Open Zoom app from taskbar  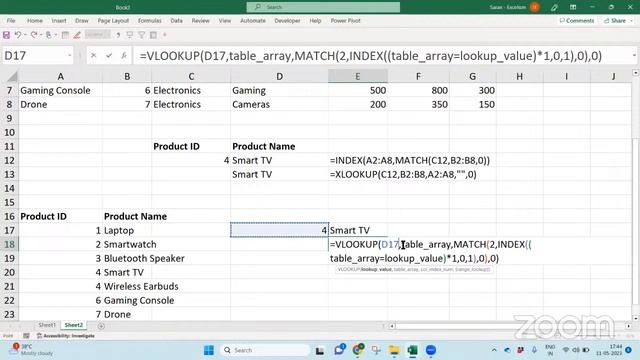point(431,350)
